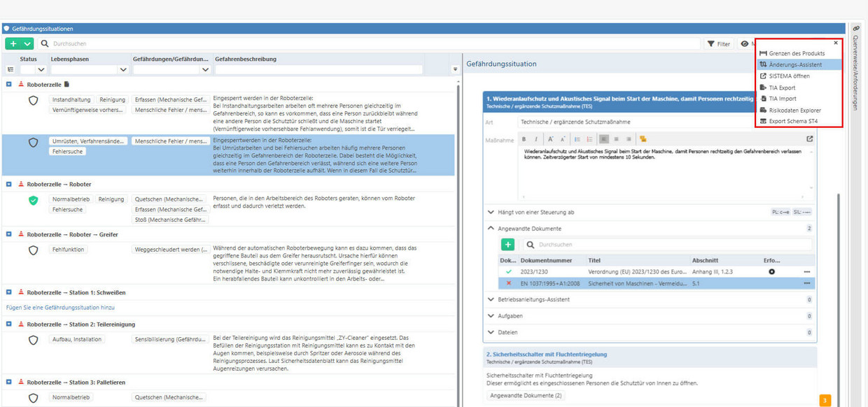Toggle the Erfo... circle for 2023/1230 row

click(x=771, y=271)
